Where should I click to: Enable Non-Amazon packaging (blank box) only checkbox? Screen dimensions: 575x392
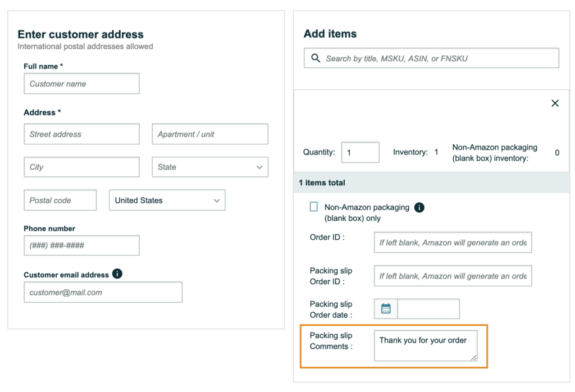314,207
